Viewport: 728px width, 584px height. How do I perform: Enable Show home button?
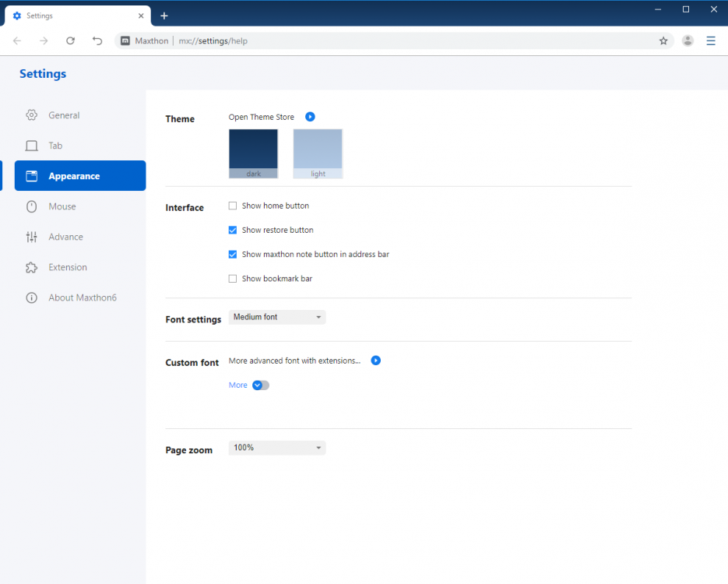coord(232,206)
